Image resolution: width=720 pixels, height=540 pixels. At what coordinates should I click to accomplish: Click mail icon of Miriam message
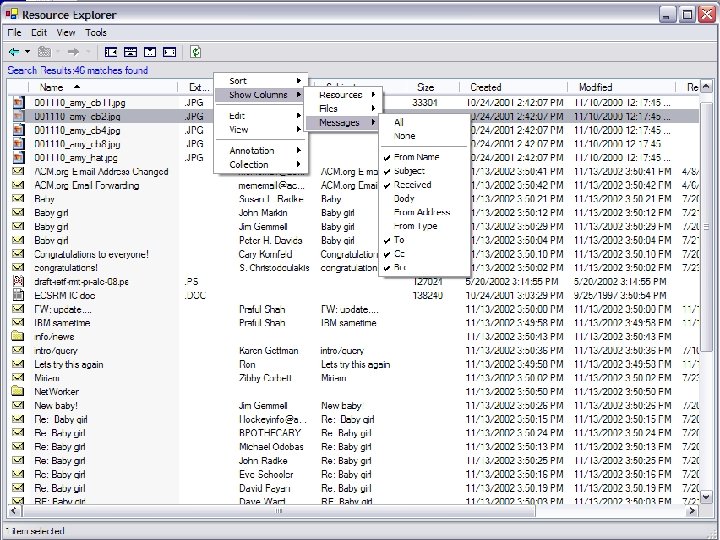point(18,377)
